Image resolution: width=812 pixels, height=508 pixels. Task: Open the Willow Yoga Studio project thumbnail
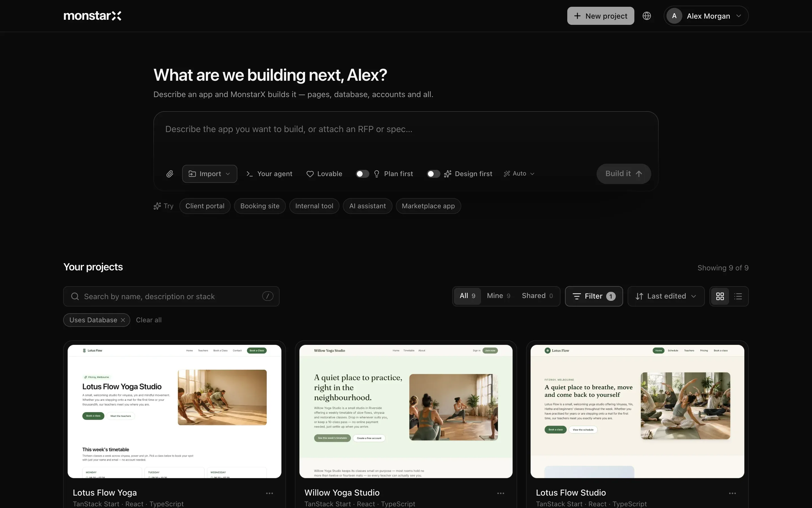click(406, 411)
